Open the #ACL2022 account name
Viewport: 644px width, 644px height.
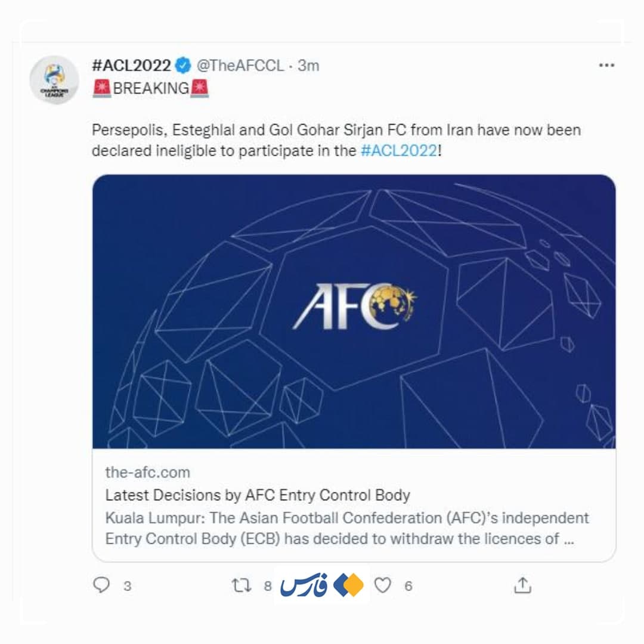click(x=131, y=66)
